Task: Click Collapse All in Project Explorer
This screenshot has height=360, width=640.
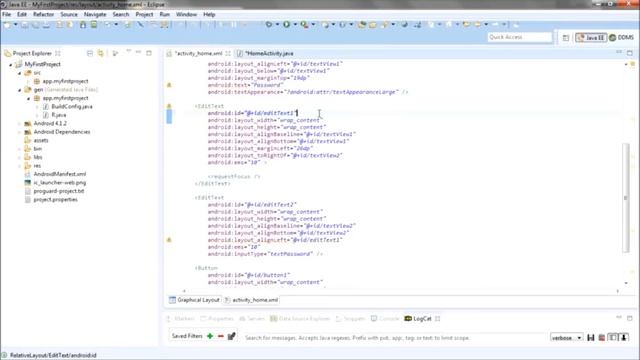Action: point(90,53)
